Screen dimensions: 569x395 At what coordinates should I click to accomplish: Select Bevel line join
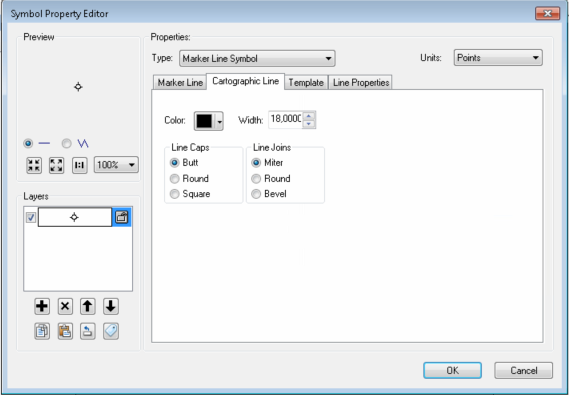coord(256,194)
